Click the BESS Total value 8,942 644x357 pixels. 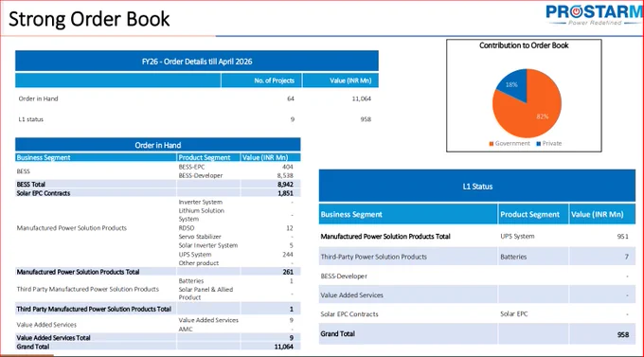pos(285,185)
